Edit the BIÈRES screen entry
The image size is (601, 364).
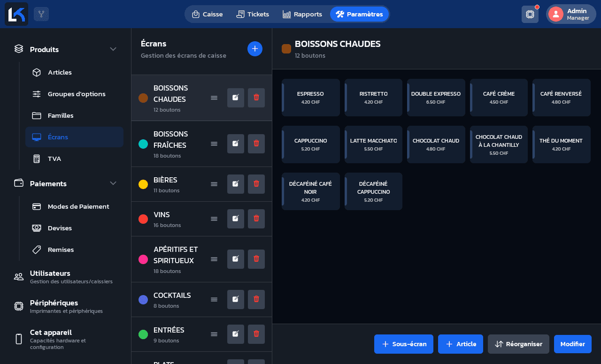(236, 184)
